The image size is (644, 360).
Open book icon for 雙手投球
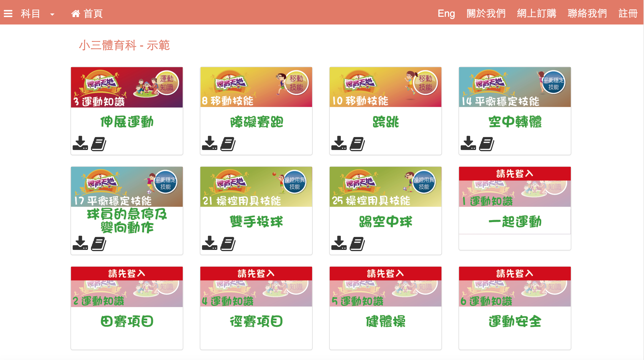point(228,244)
